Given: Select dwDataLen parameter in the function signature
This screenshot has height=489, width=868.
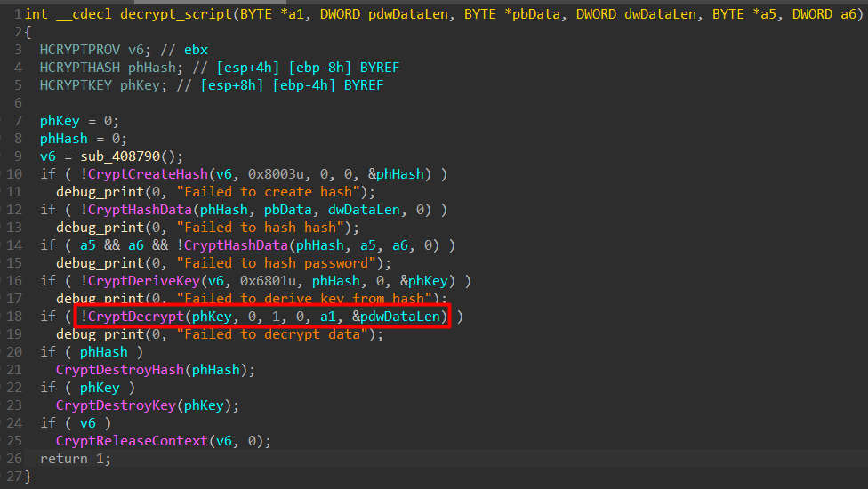Looking at the screenshot, I should point(661,14).
